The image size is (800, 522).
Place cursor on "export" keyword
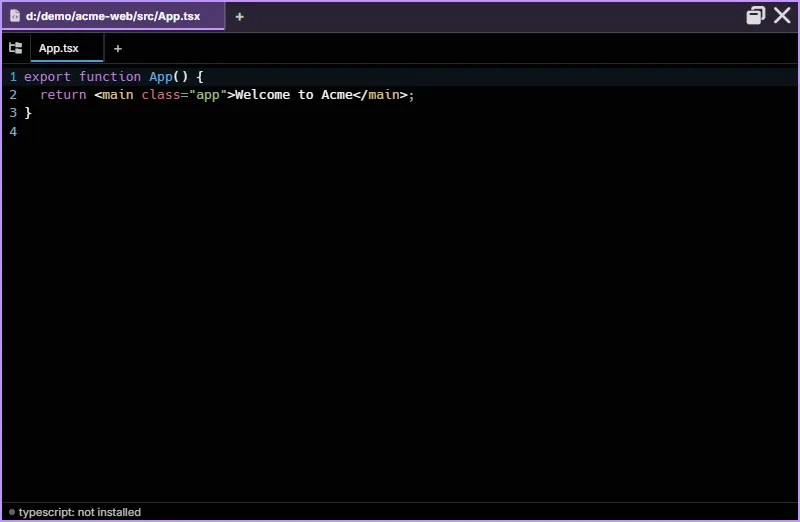coord(47,77)
